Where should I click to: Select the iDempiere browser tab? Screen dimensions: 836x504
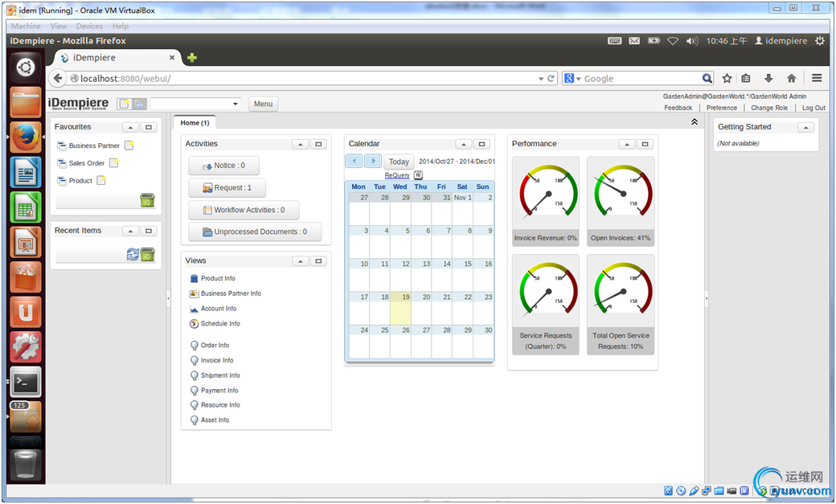coord(117,58)
